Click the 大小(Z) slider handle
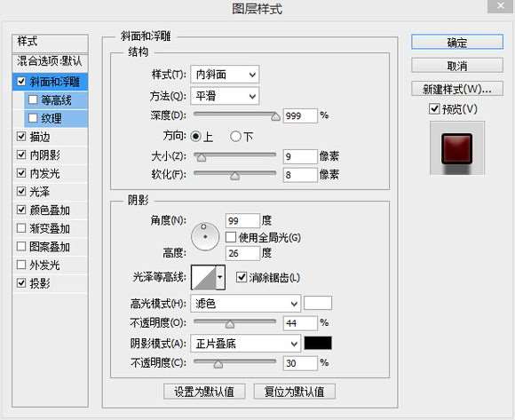Viewport: 515px width, 420px height. pos(202,157)
